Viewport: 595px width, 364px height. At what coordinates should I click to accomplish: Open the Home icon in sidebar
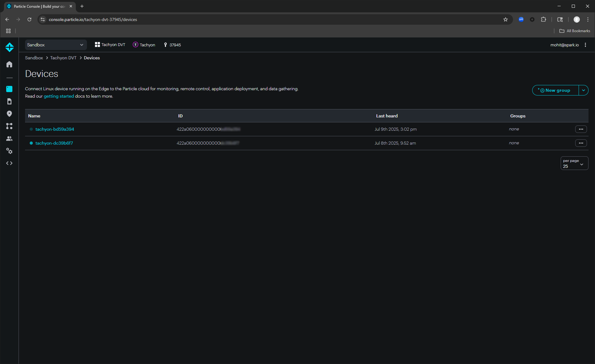(9, 64)
